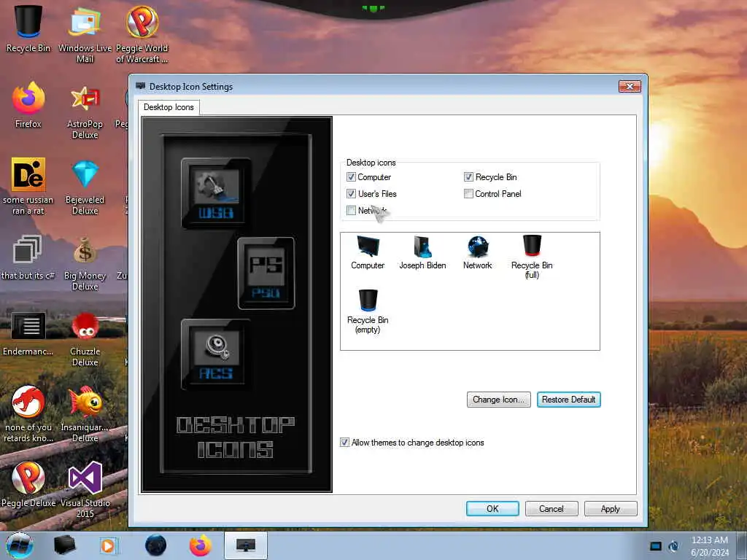Open the Change Icon dialog
Image resolution: width=747 pixels, height=560 pixels.
[498, 400]
